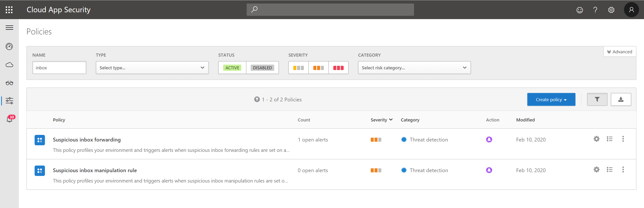Expand the Advanced filter options
The image size is (644, 208).
[619, 52]
